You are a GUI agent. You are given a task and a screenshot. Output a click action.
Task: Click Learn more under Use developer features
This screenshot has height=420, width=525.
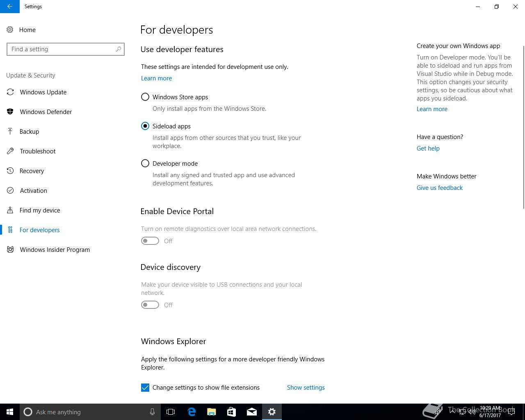[156, 78]
